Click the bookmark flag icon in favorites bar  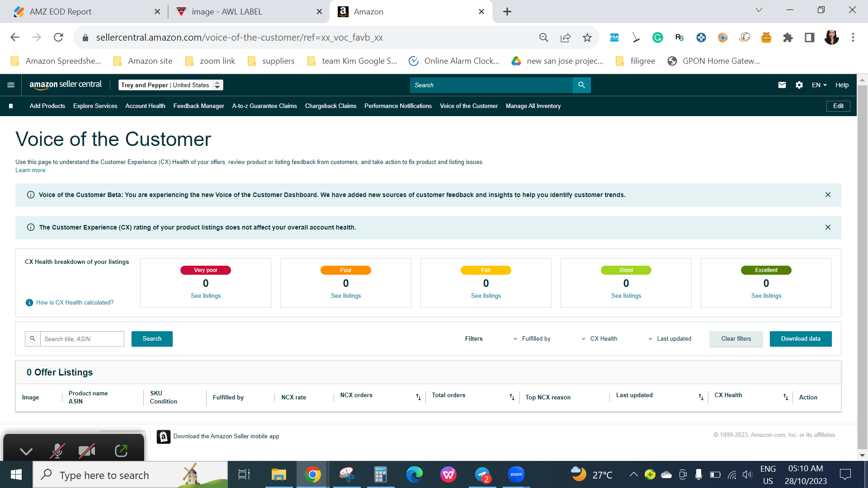(x=11, y=106)
